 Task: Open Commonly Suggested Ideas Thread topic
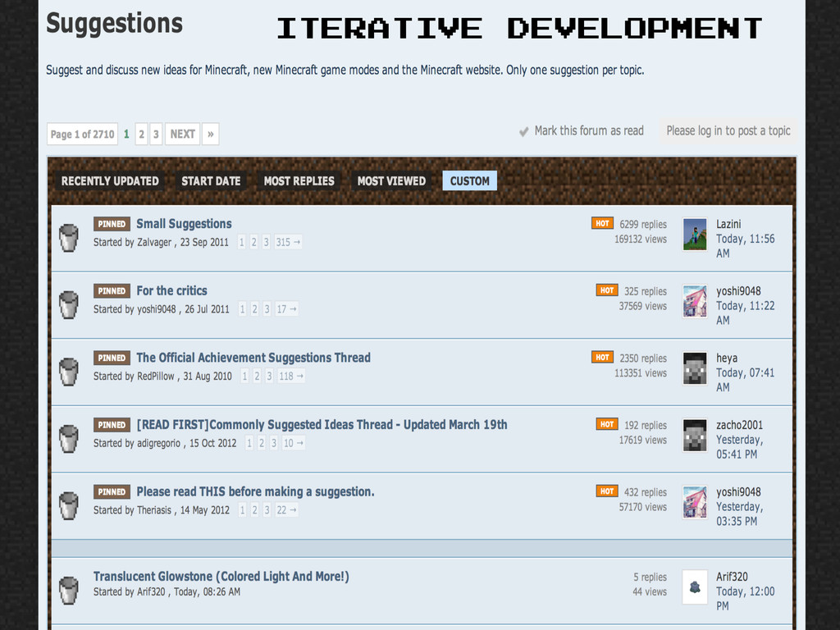click(322, 425)
